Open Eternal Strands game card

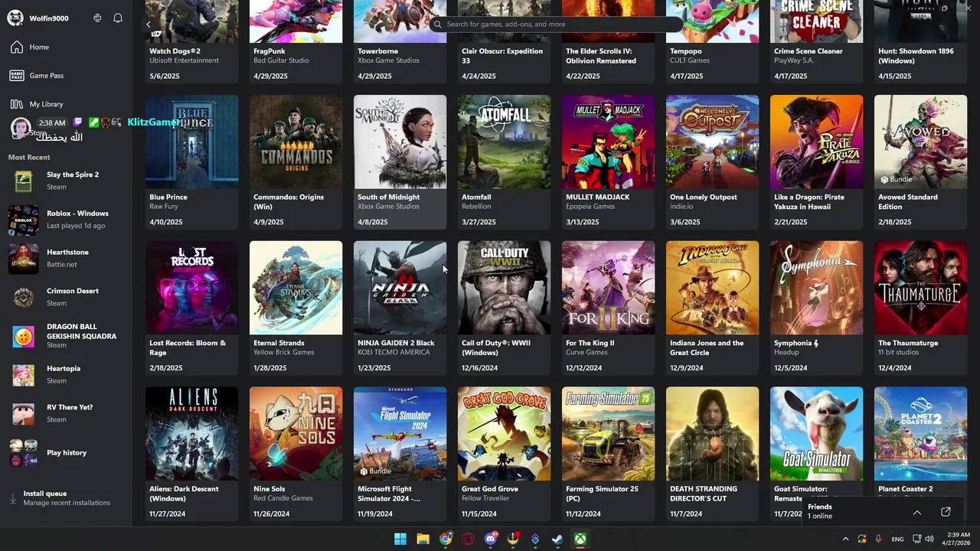[x=296, y=308]
